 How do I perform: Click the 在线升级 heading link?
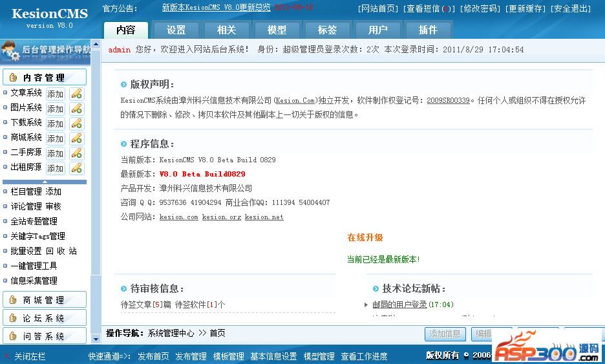tap(365, 237)
